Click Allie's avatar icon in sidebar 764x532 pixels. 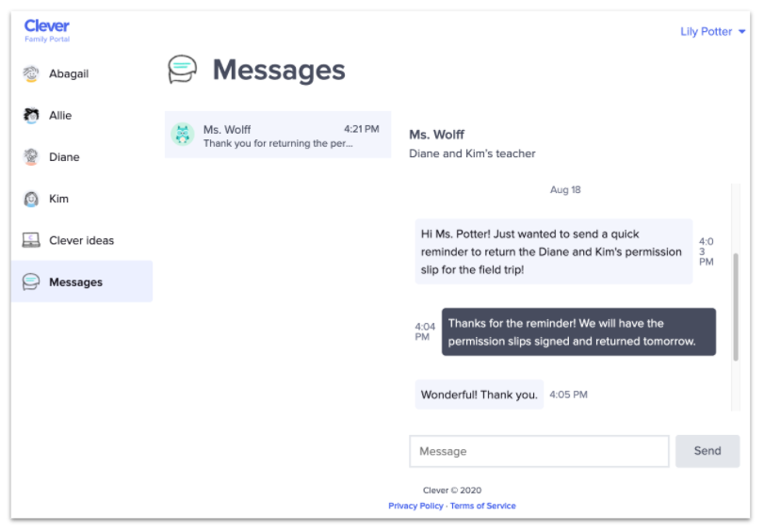point(31,115)
